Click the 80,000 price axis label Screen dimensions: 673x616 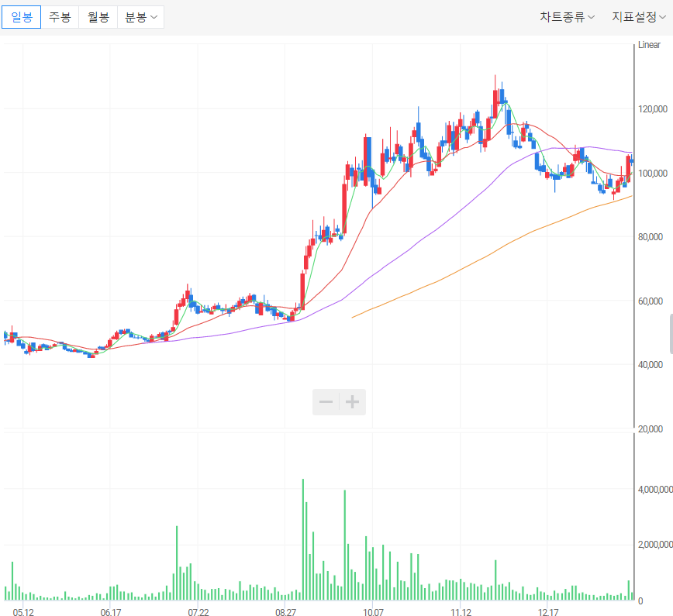pos(651,237)
